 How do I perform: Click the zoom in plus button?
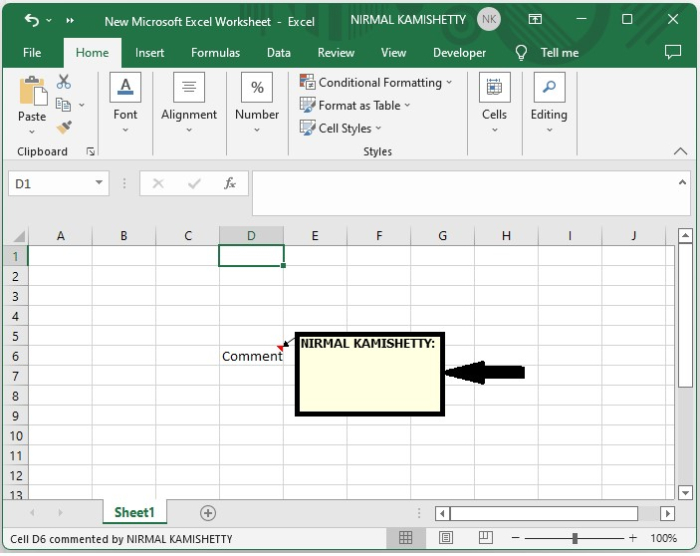(x=633, y=538)
